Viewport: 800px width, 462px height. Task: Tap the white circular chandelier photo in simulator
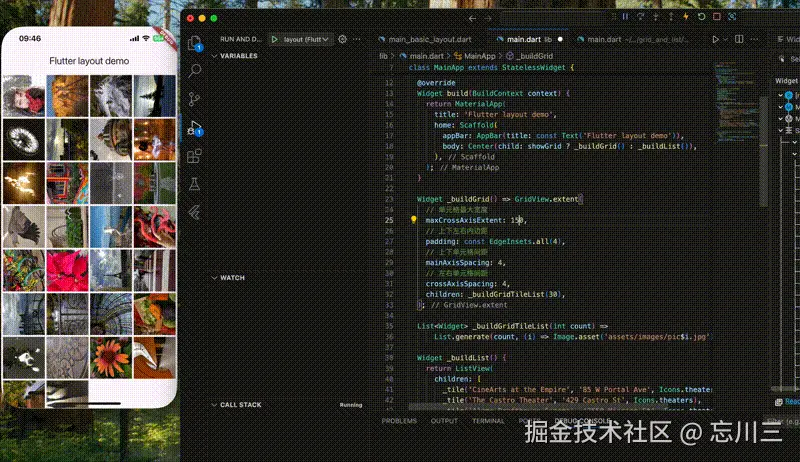23,140
